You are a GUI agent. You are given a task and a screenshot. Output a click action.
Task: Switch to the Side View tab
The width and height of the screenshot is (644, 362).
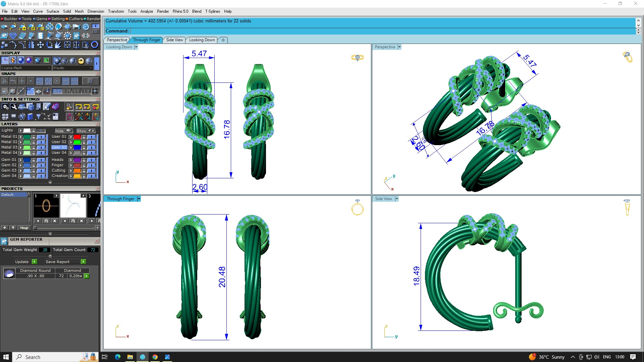[x=174, y=40]
